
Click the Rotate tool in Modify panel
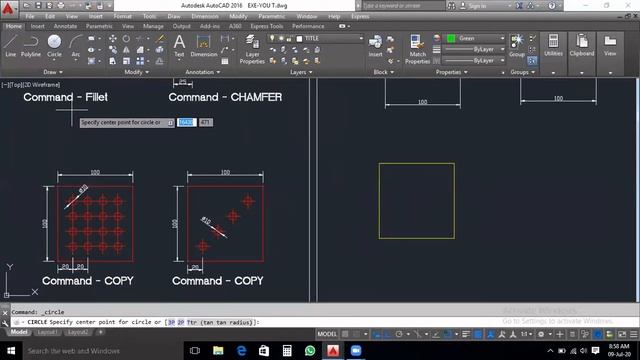pos(126,38)
